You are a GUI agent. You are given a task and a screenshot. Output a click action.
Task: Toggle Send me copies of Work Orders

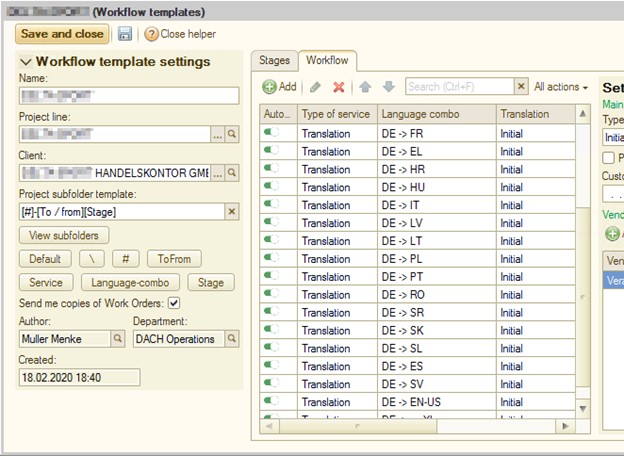tap(174, 303)
